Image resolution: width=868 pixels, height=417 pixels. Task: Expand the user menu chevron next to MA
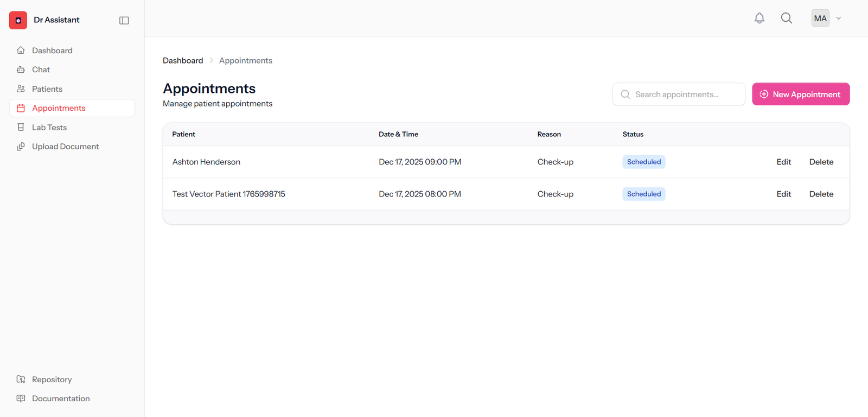[839, 18]
